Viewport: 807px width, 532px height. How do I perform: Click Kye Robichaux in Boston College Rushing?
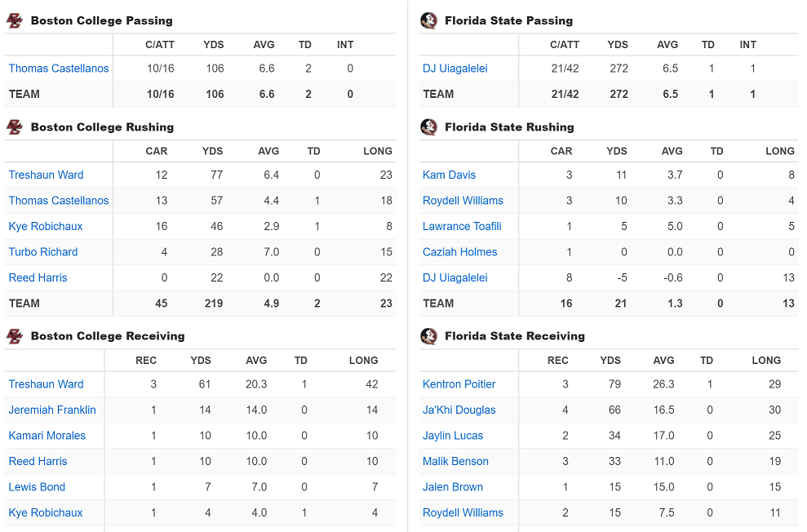[x=46, y=226]
